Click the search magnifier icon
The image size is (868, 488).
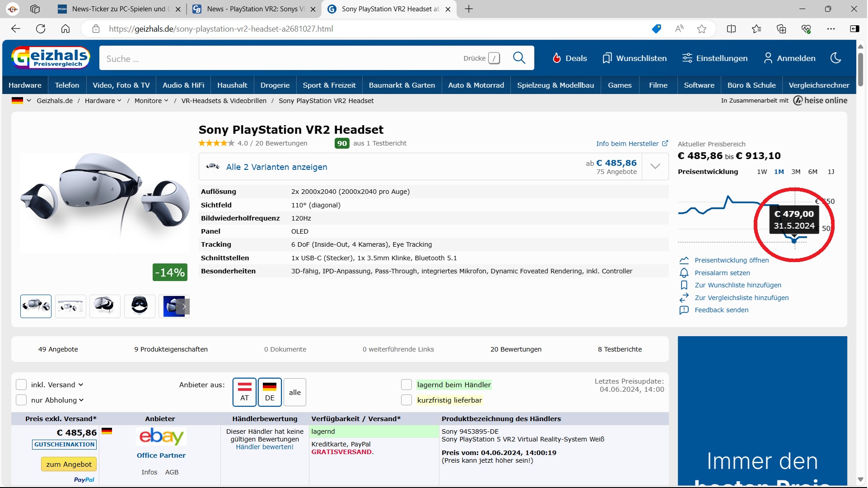coord(519,58)
